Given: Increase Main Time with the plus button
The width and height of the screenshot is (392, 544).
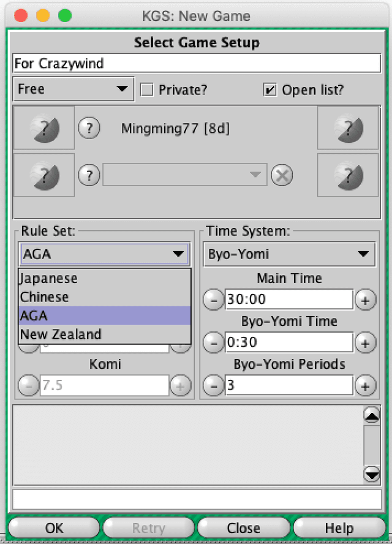Looking at the screenshot, I should tap(365, 300).
